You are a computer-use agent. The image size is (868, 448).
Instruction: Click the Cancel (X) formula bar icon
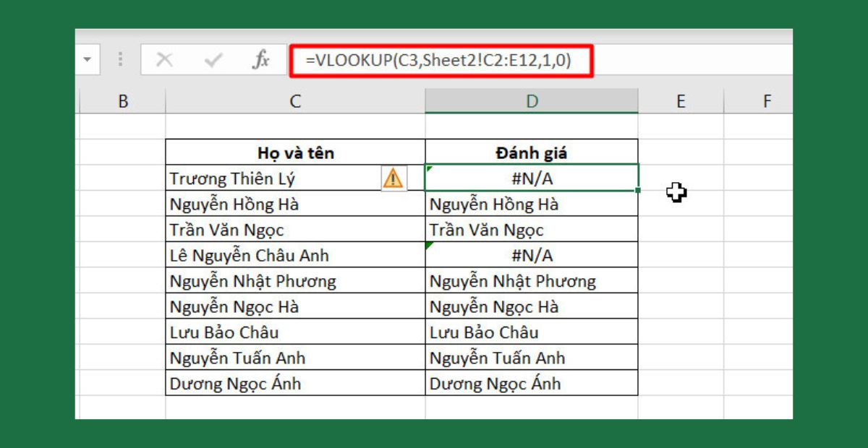(164, 60)
